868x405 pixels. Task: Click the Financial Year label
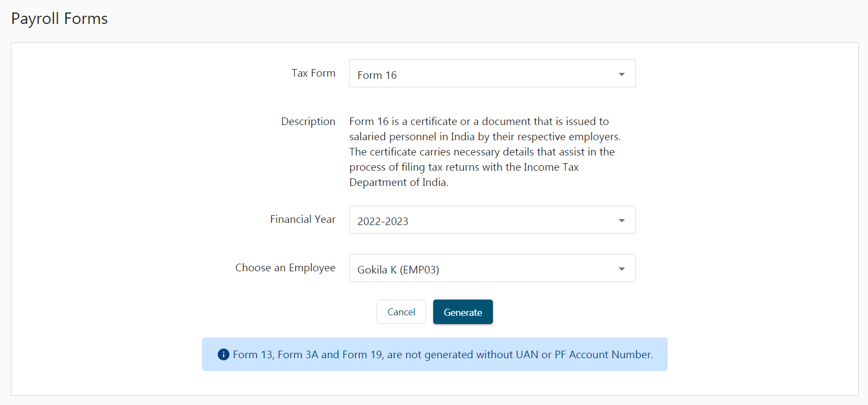[x=303, y=219]
